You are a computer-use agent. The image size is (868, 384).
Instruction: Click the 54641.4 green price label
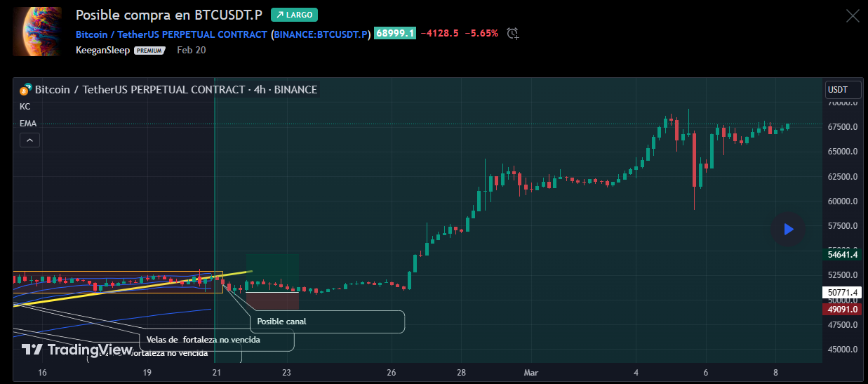(842, 256)
